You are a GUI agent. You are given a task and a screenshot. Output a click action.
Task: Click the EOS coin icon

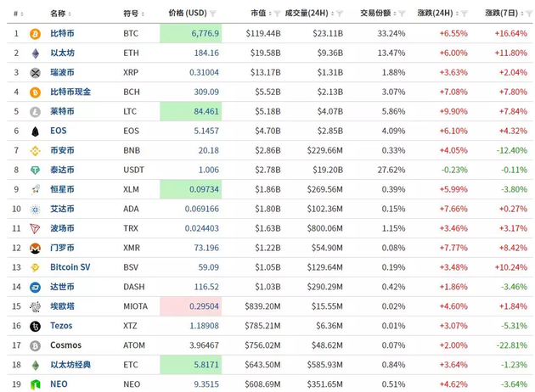point(35,132)
